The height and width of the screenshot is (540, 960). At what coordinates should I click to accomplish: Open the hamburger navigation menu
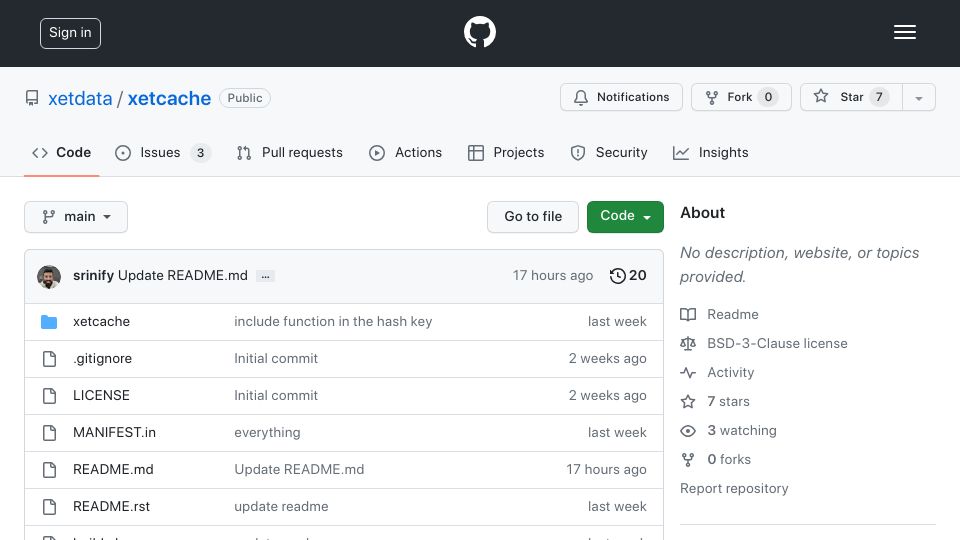(904, 32)
